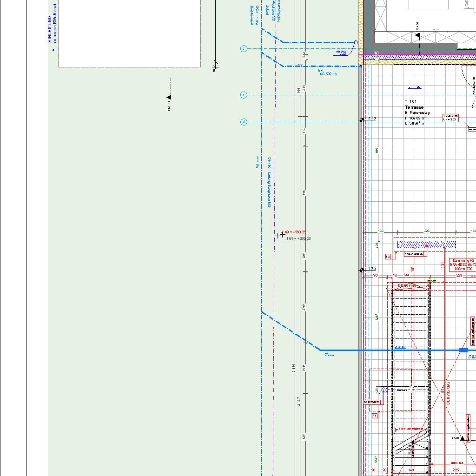This screenshot has width=476, height=476.
Task: Click the red dimension 140
Action: 411,470
